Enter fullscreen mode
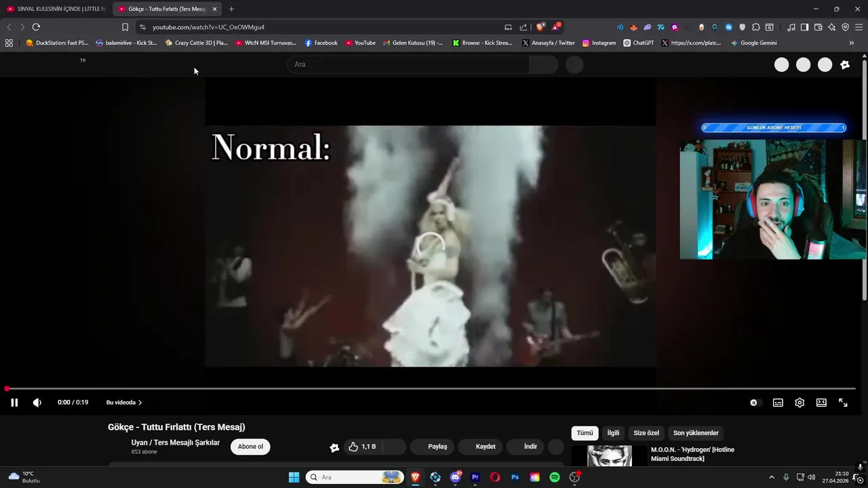The height and width of the screenshot is (488, 868). (843, 403)
